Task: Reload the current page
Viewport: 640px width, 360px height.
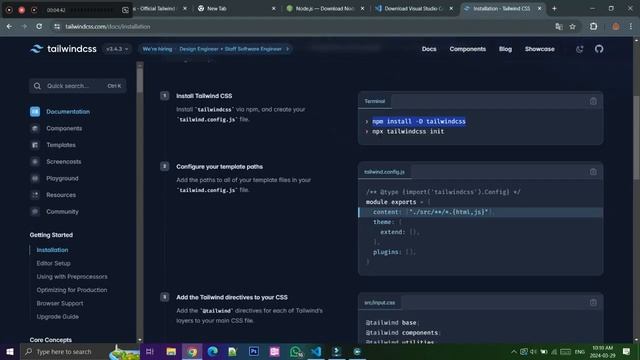Action: (x=39, y=27)
